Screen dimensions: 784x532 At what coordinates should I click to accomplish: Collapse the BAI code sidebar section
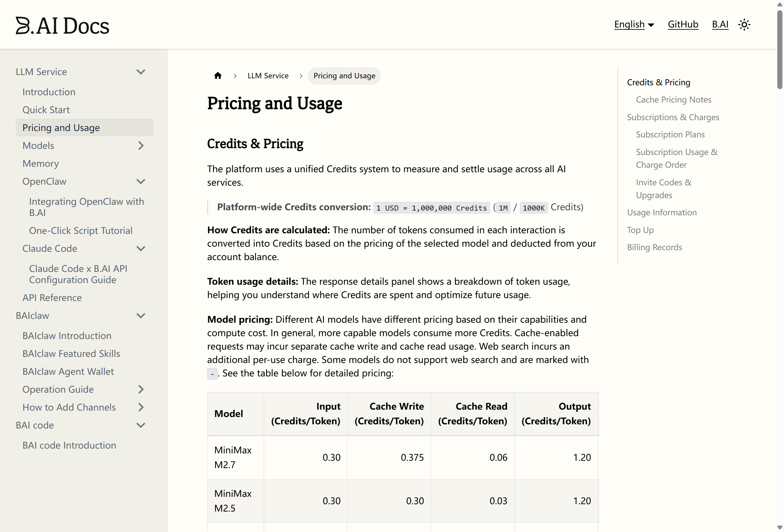[x=141, y=425]
